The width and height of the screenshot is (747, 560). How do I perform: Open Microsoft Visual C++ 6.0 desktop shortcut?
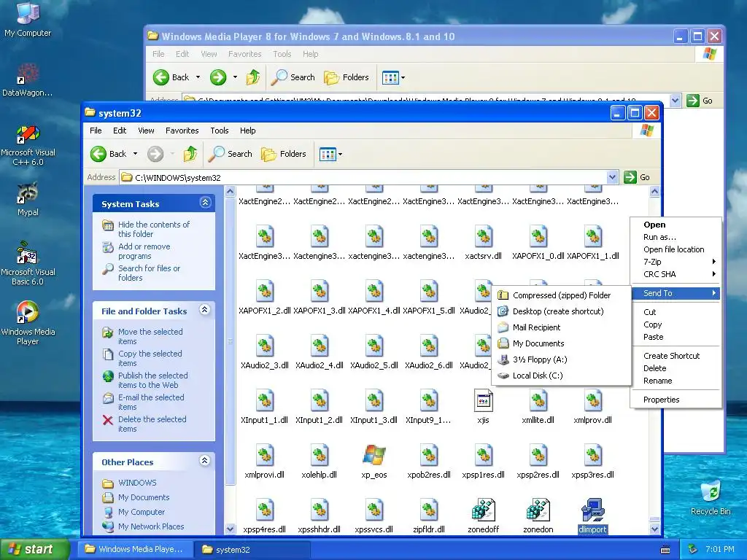pyautogui.click(x=28, y=145)
